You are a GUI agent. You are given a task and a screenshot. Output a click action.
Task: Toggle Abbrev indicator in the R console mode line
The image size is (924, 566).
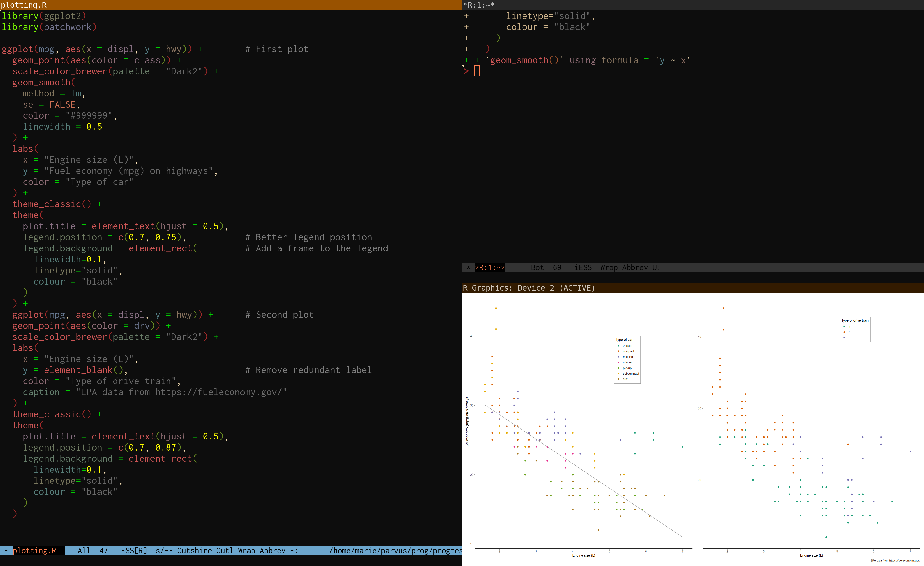coord(634,267)
